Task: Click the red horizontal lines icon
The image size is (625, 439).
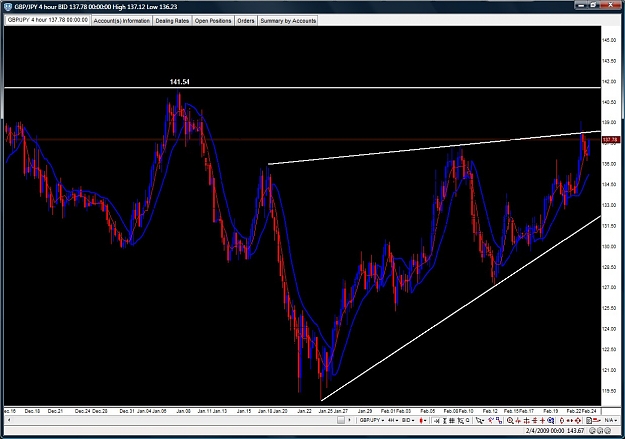Action: (x=535, y=420)
